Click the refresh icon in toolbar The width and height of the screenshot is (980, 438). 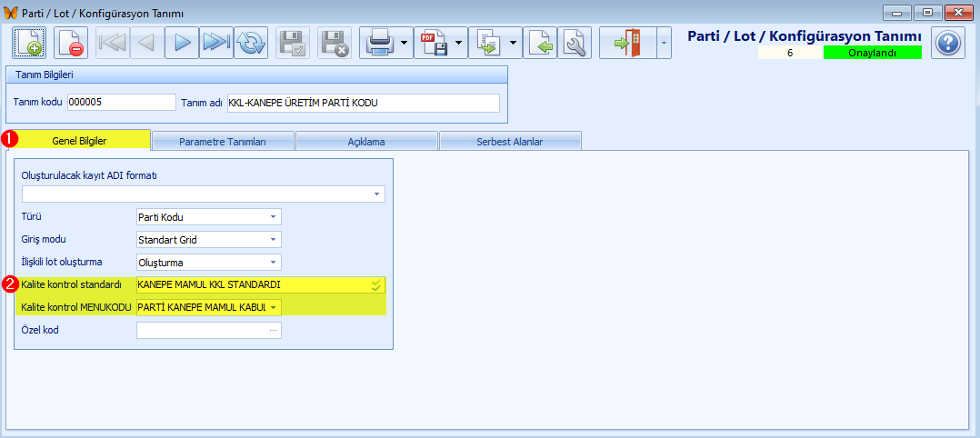[250, 43]
